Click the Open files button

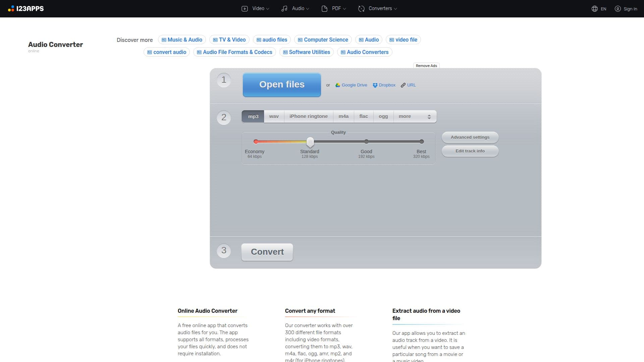(x=282, y=85)
